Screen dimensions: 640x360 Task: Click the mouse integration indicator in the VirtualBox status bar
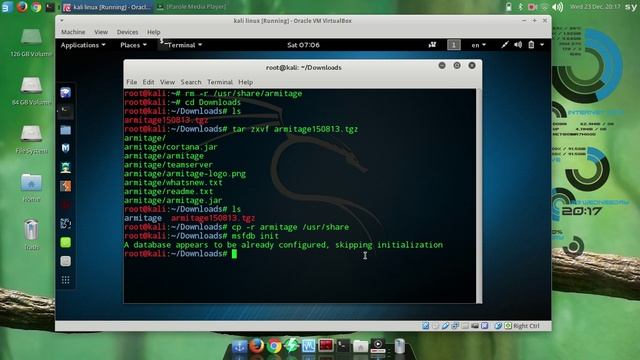[x=498, y=326]
